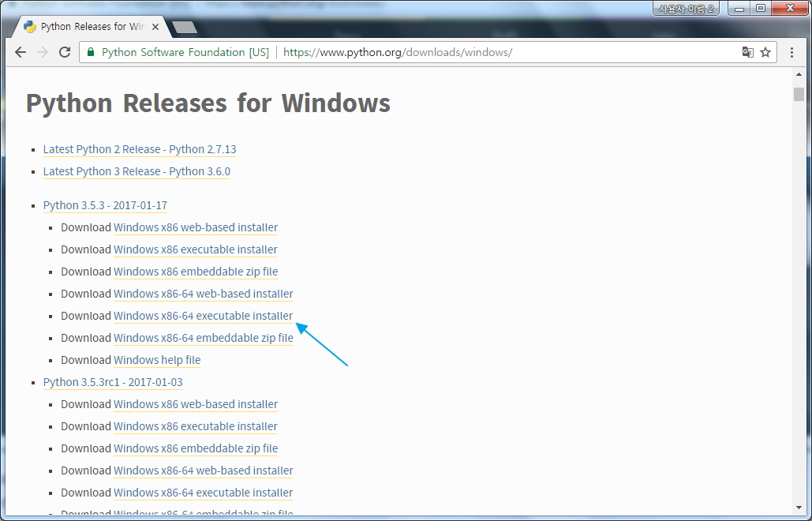Download 3.5.3rc1 Windows x86-64 executable installer
The height and width of the screenshot is (521, 812).
pyautogui.click(x=204, y=493)
